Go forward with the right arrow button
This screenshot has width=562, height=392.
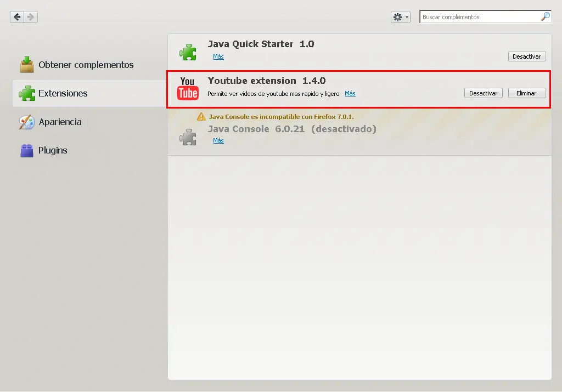31,17
